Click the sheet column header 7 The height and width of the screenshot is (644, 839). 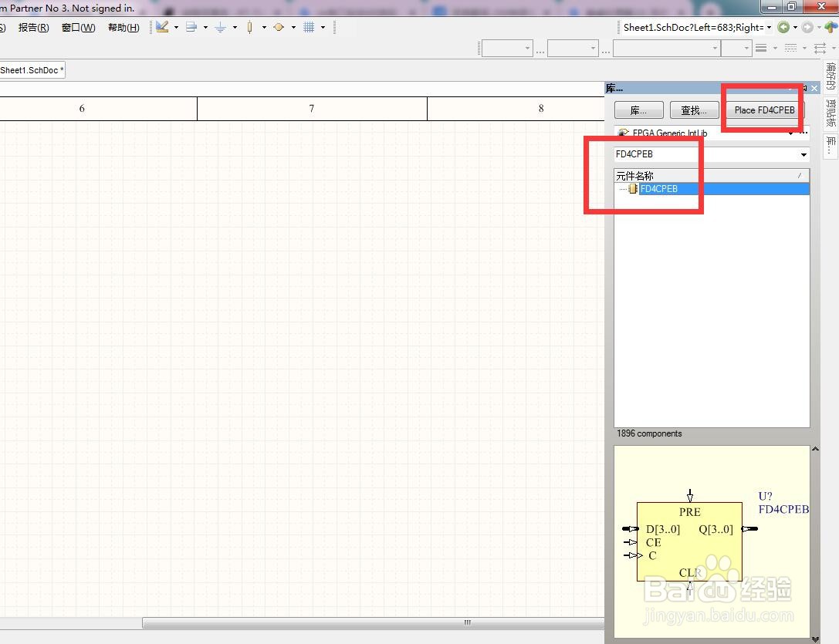tap(312, 109)
